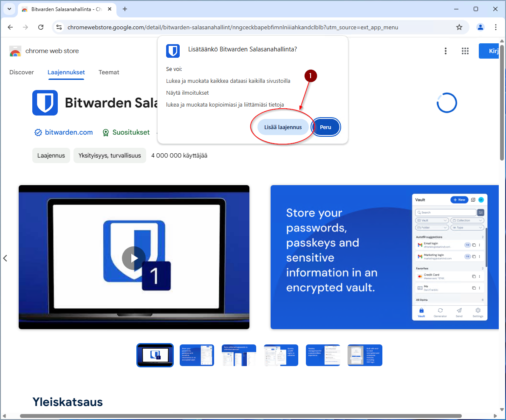
Task: Click the horizontal page scrollbar
Action: pyautogui.click(x=241, y=416)
